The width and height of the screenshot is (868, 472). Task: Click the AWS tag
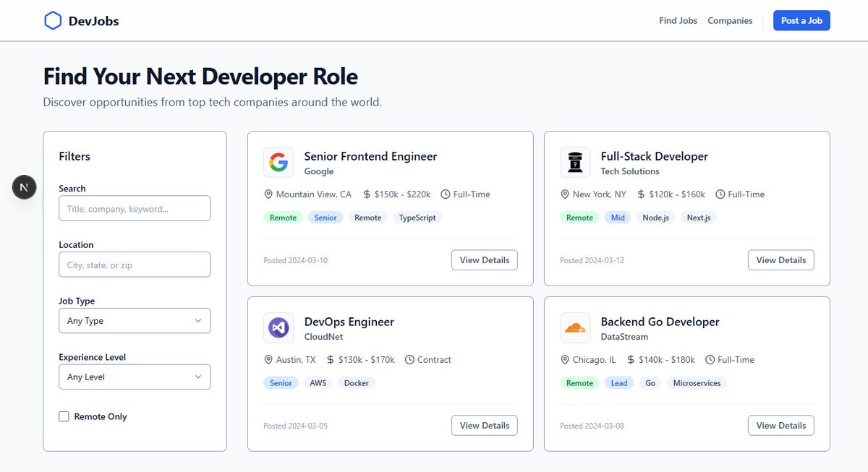318,383
